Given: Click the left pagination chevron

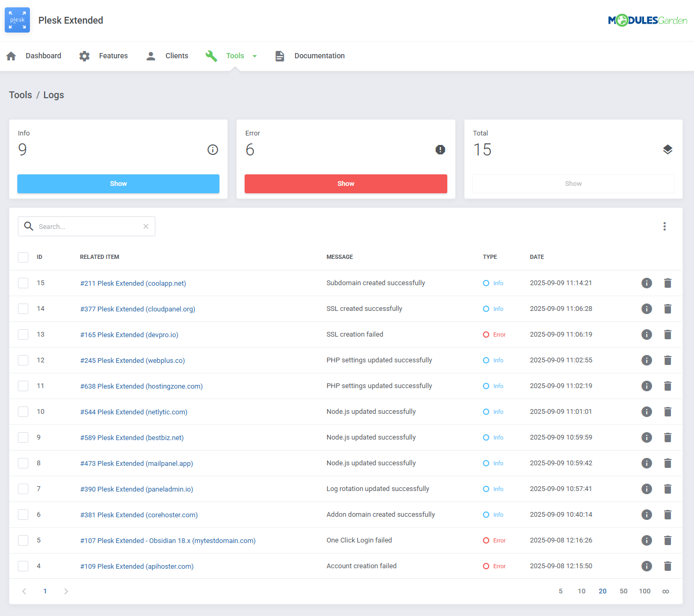Looking at the screenshot, I should click(24, 591).
